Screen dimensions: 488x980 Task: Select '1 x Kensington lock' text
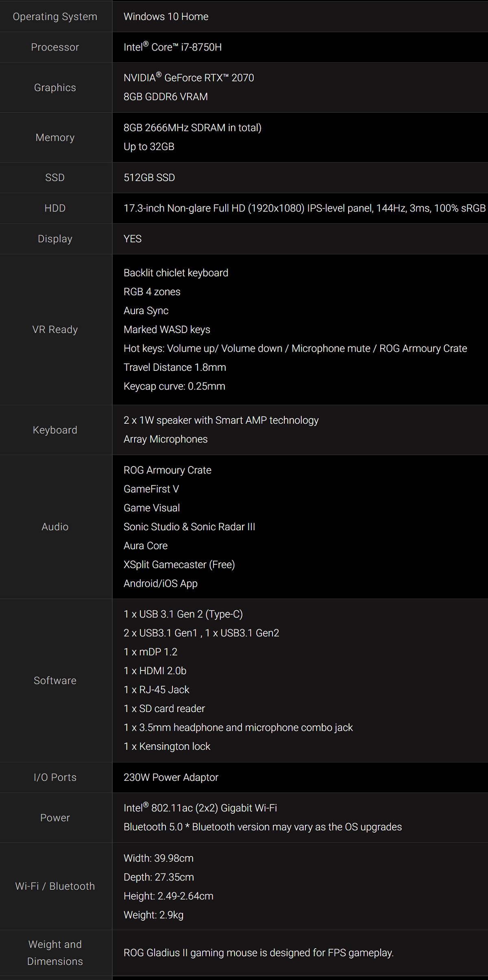point(167,747)
